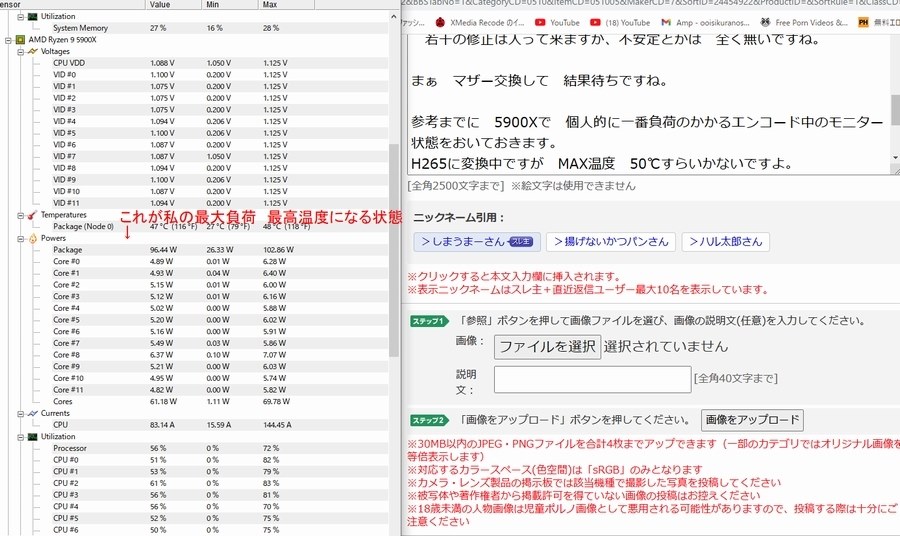The image size is (900, 536).
Task: Insert nickname しまうまーさん quote
Action: [x=477, y=242]
